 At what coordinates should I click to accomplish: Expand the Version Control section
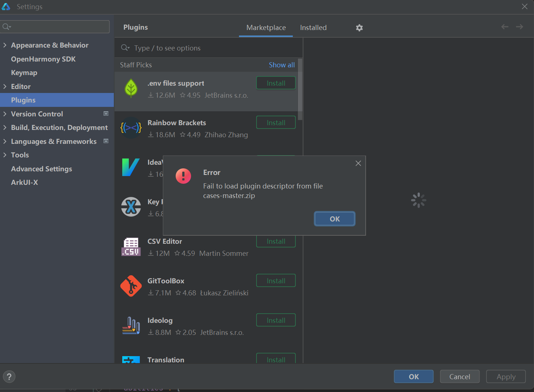click(x=5, y=114)
